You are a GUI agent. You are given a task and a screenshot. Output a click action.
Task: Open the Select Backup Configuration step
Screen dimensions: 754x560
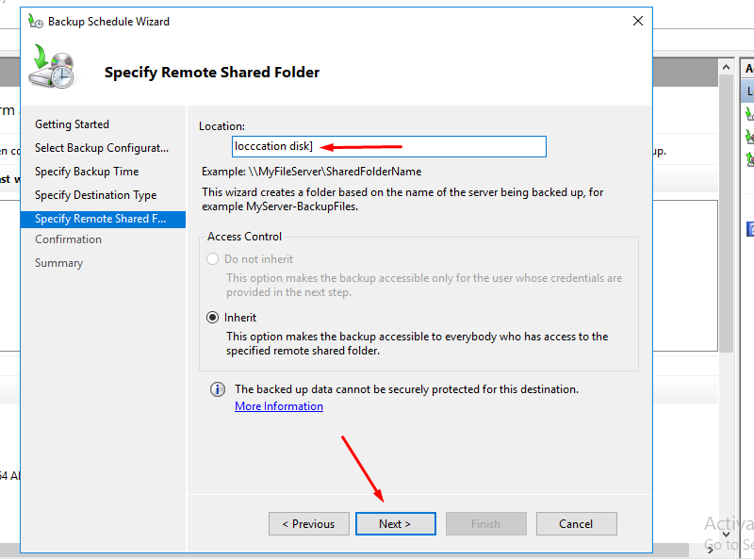coord(102,148)
